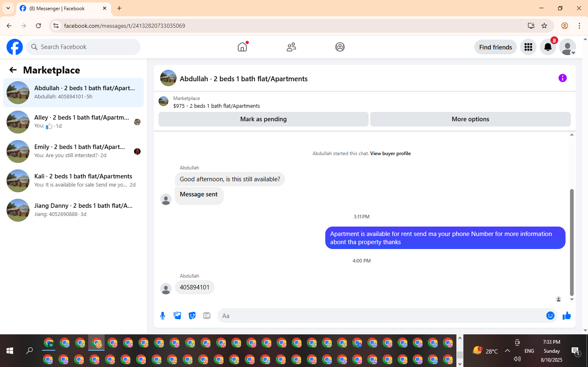588x367 pixels.
Task: Click the chat scroll down arrow
Action: point(572,299)
